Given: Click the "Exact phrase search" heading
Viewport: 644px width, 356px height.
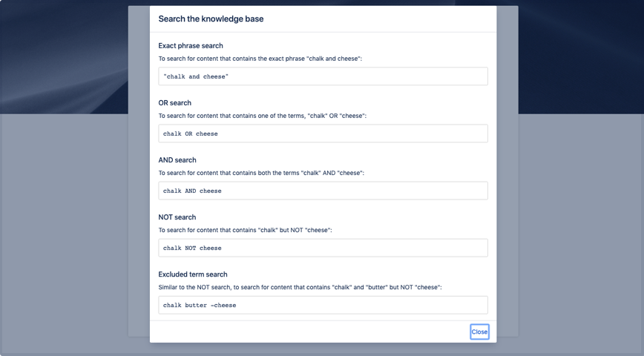Looking at the screenshot, I should coord(191,46).
